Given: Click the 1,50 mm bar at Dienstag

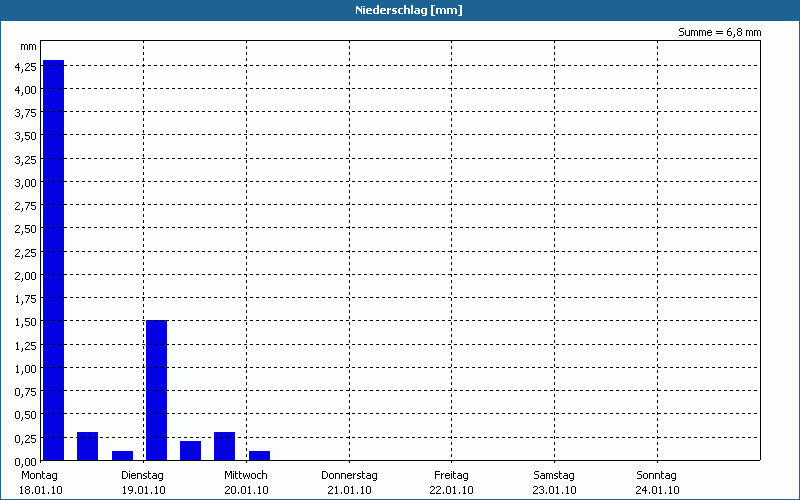Looking at the screenshot, I should tap(157, 390).
